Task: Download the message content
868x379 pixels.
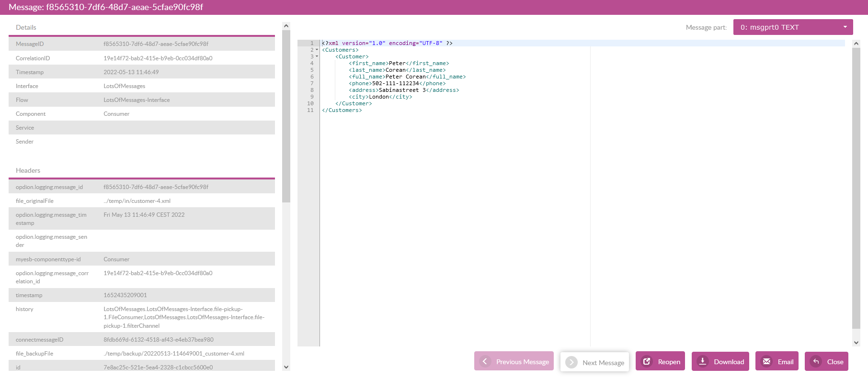Action: 720,361
